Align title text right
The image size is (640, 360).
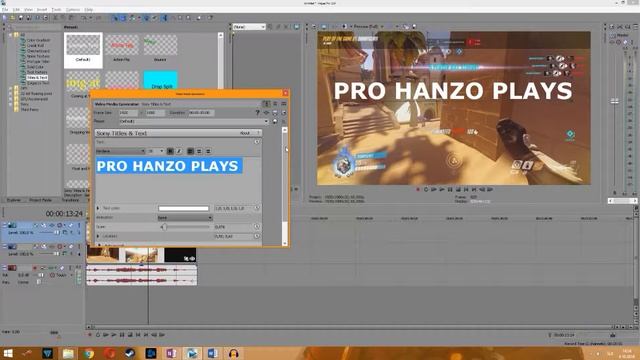pos(208,151)
